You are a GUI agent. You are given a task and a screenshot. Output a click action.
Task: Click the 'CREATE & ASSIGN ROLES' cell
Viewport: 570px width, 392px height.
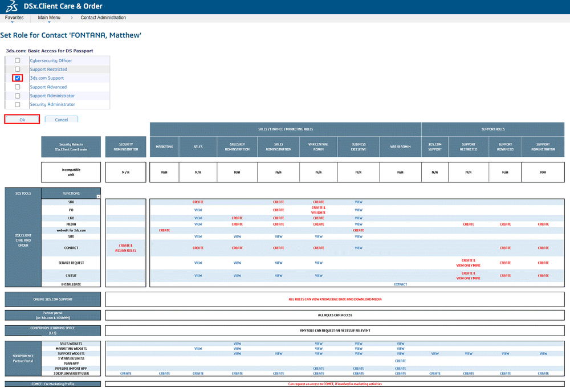(x=126, y=248)
